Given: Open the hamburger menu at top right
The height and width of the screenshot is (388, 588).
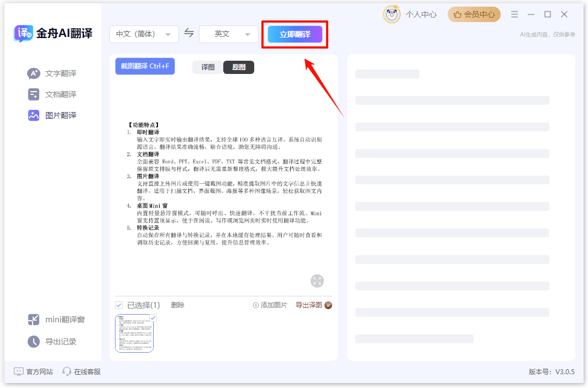Looking at the screenshot, I should click(515, 14).
